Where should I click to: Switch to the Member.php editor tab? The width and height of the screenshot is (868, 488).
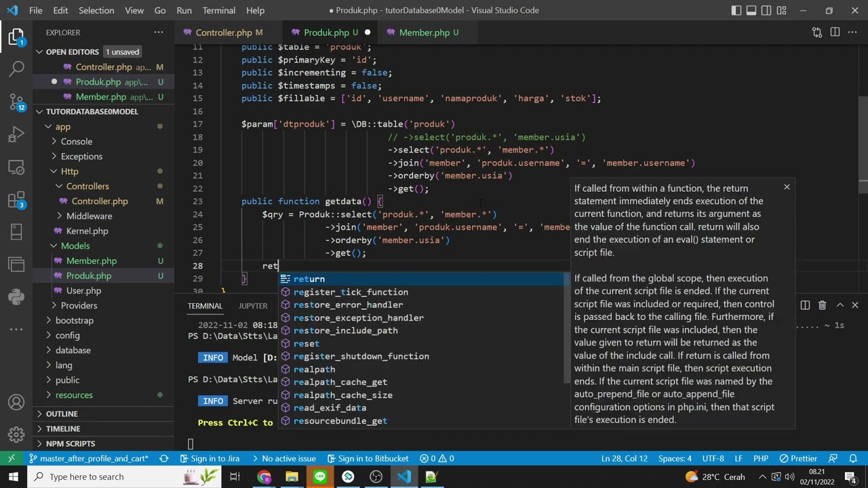pos(424,33)
